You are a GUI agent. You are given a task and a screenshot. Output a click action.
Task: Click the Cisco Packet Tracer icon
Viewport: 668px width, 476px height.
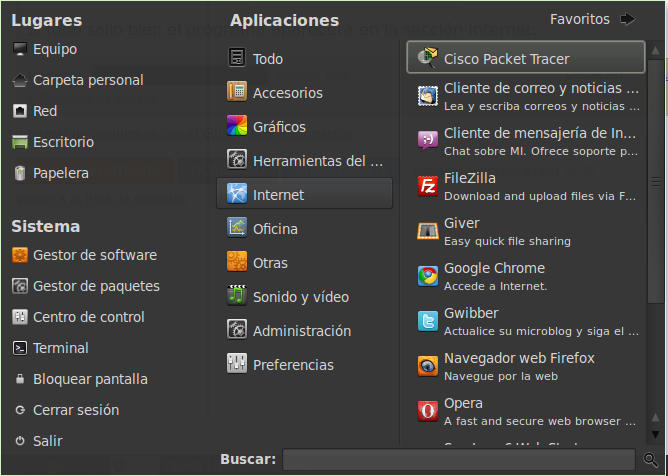tap(428, 58)
